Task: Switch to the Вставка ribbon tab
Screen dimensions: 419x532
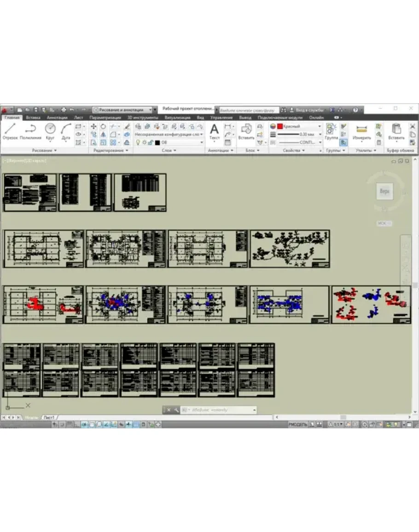Action: point(33,118)
